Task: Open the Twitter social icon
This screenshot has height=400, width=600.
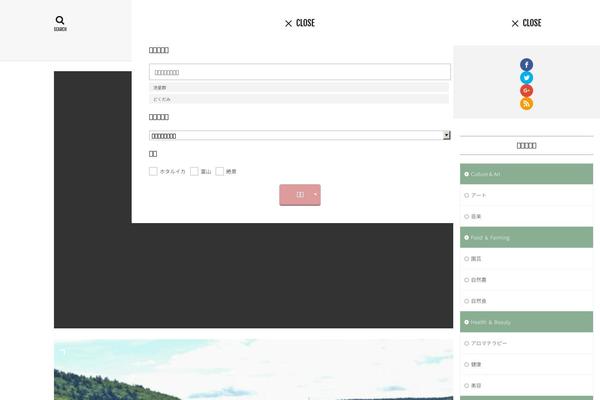Action: (526, 78)
